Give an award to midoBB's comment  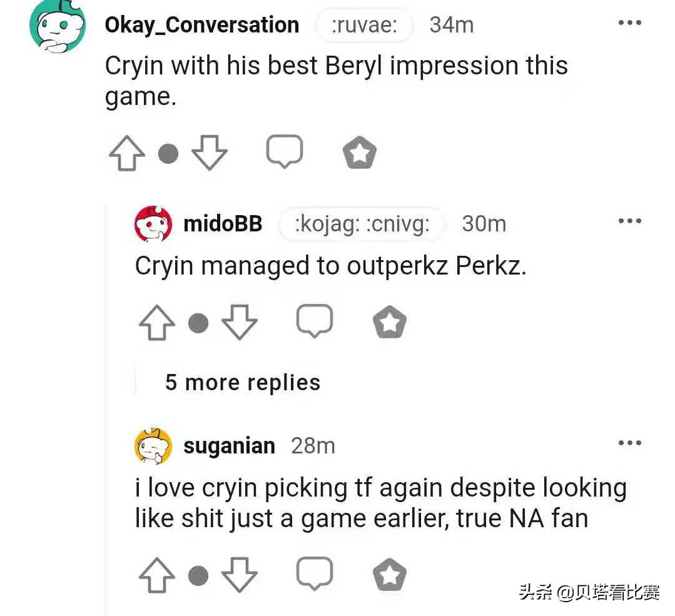pos(388,323)
